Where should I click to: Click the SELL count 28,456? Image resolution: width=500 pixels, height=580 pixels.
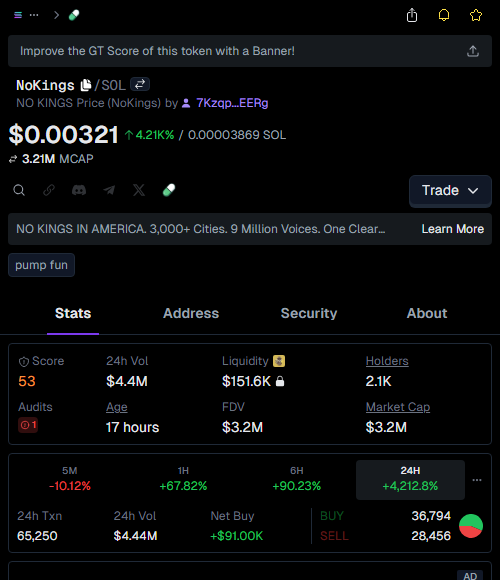pyautogui.click(x=431, y=536)
